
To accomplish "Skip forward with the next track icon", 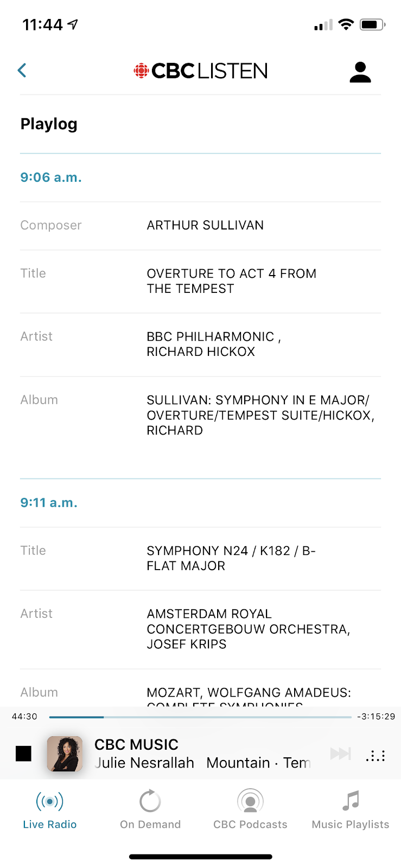I will click(x=340, y=754).
